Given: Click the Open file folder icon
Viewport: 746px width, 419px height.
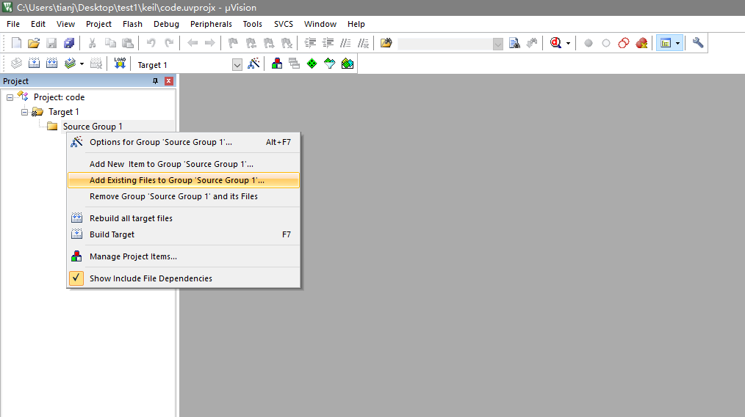Looking at the screenshot, I should 34,43.
